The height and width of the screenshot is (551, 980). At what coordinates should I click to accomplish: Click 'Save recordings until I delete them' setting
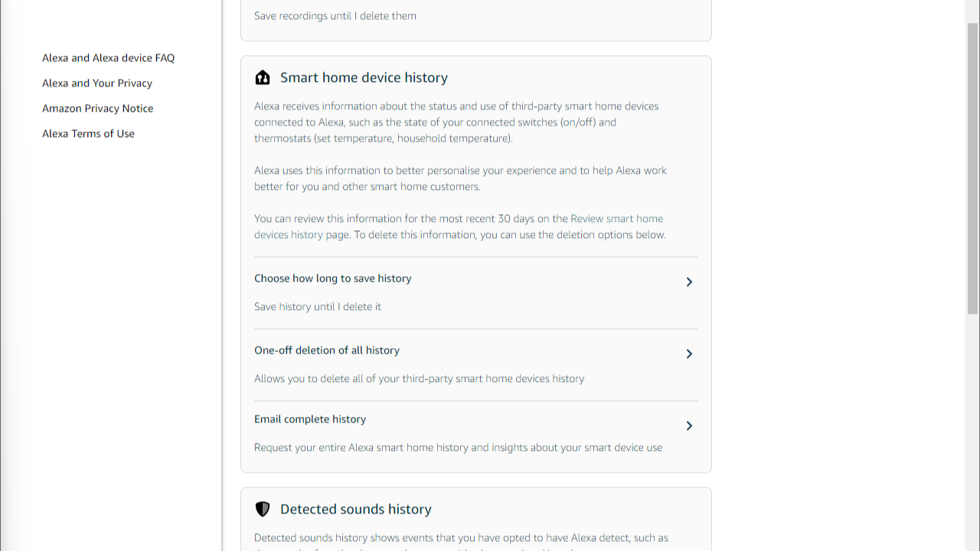335,16
